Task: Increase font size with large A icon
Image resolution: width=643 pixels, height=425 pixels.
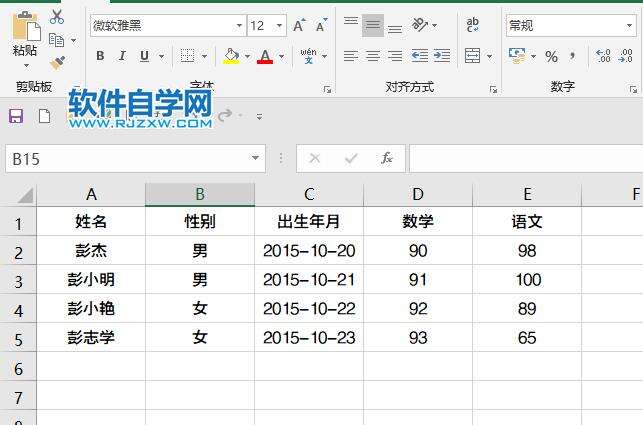Action: [x=300, y=26]
